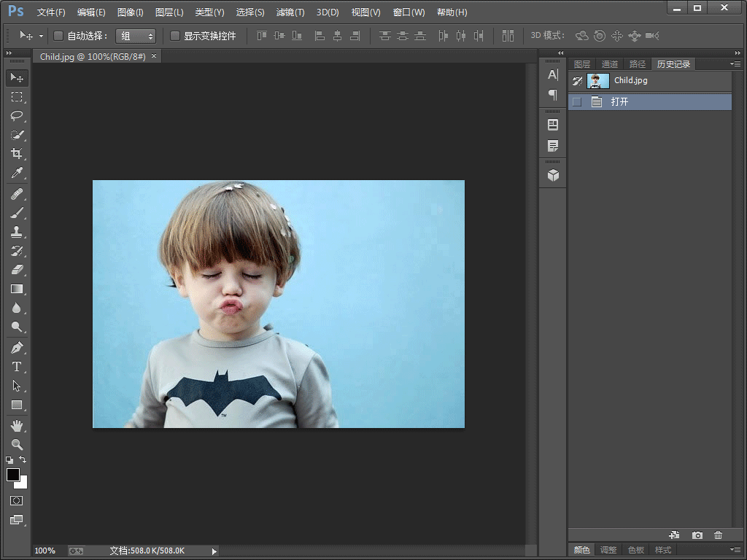Screen dimensions: 747x560
Task: Expand the status bar info arrow
Action: (x=214, y=551)
